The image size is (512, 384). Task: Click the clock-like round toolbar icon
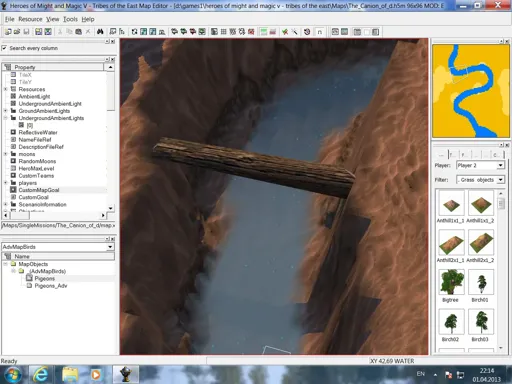307,32
